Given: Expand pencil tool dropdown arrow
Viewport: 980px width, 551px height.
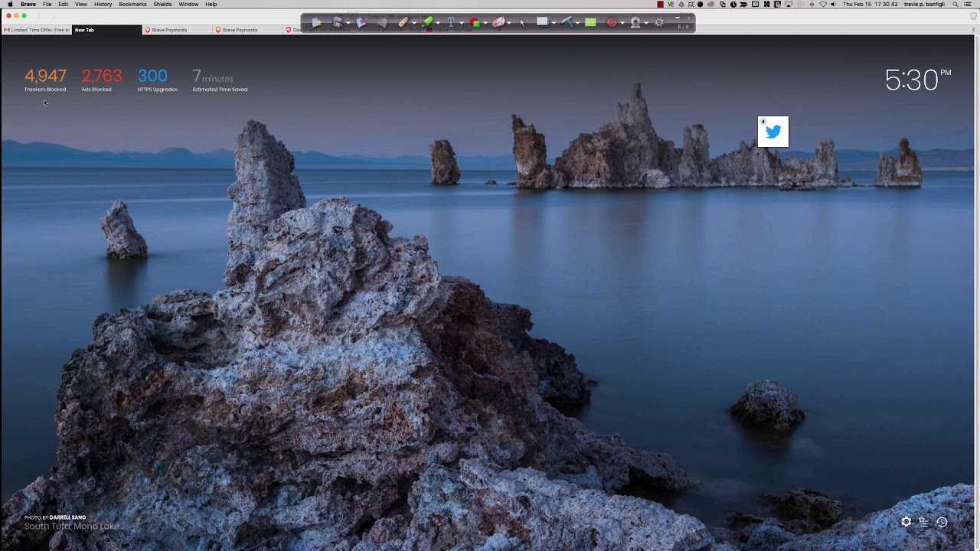Looking at the screenshot, I should (414, 23).
